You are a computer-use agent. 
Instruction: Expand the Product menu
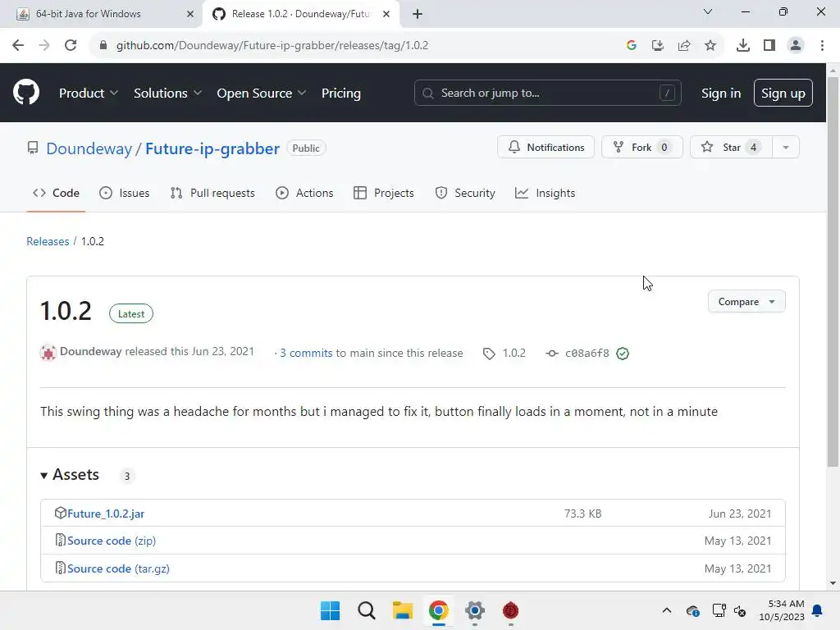[x=89, y=94]
